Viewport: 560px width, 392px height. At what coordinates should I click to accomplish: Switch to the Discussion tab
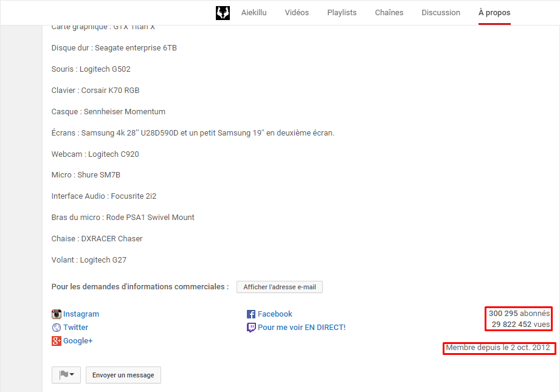(x=441, y=13)
